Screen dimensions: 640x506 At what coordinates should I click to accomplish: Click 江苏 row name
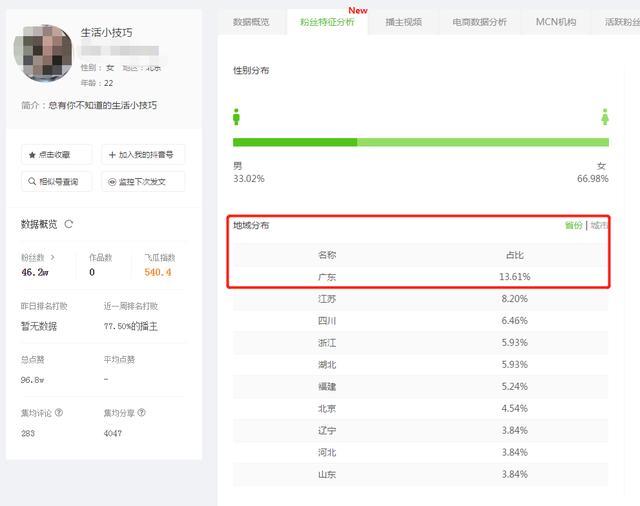[x=327, y=299]
